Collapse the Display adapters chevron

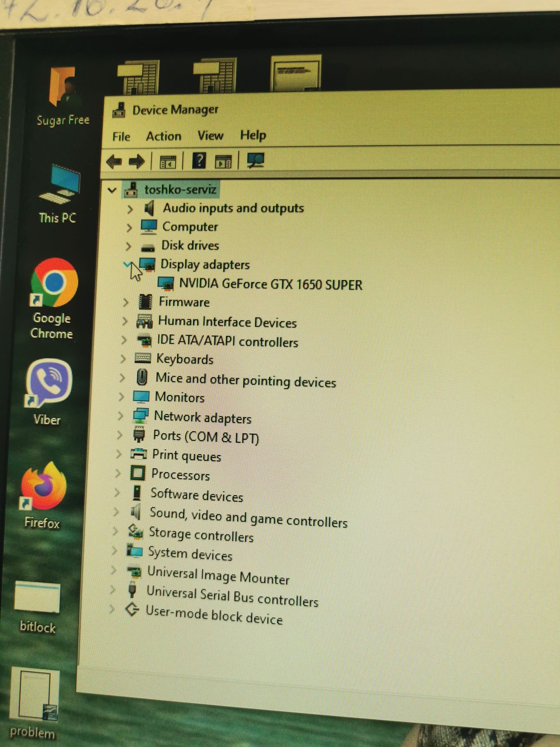pyautogui.click(x=127, y=265)
